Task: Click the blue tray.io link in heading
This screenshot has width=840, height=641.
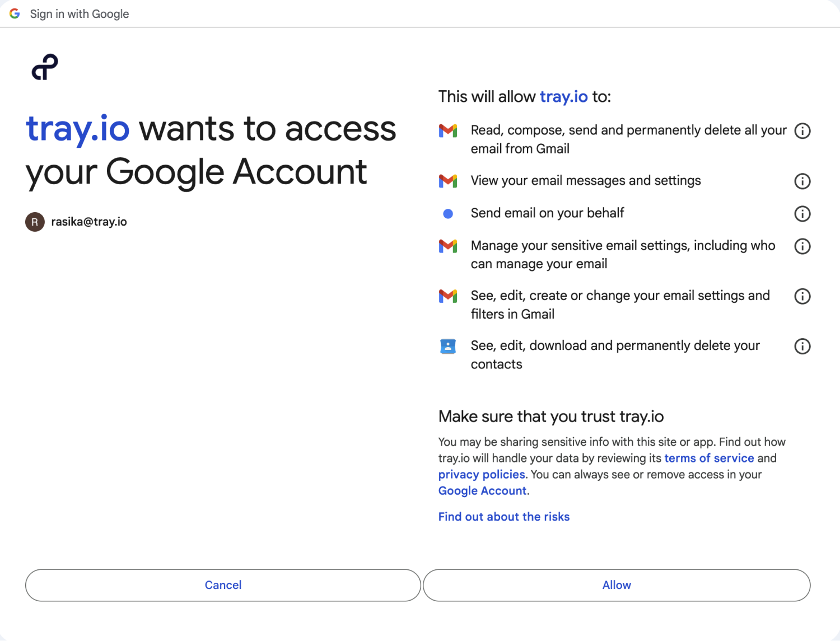Action: coord(78,129)
